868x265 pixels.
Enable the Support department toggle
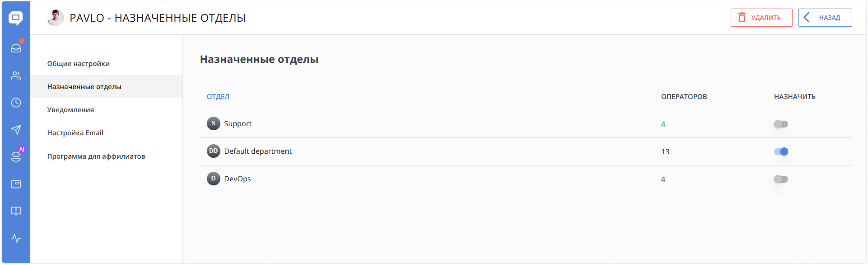[x=781, y=124]
